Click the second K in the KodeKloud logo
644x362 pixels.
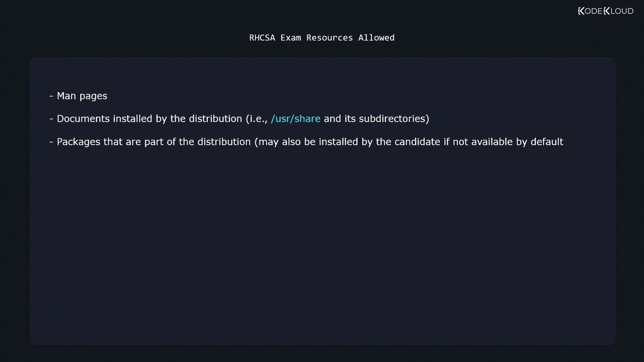pos(607,11)
